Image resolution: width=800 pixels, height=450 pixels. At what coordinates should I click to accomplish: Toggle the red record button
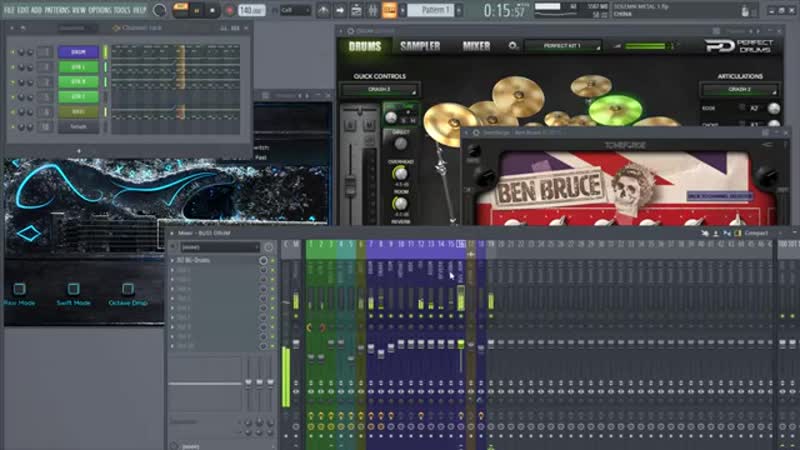(x=229, y=10)
